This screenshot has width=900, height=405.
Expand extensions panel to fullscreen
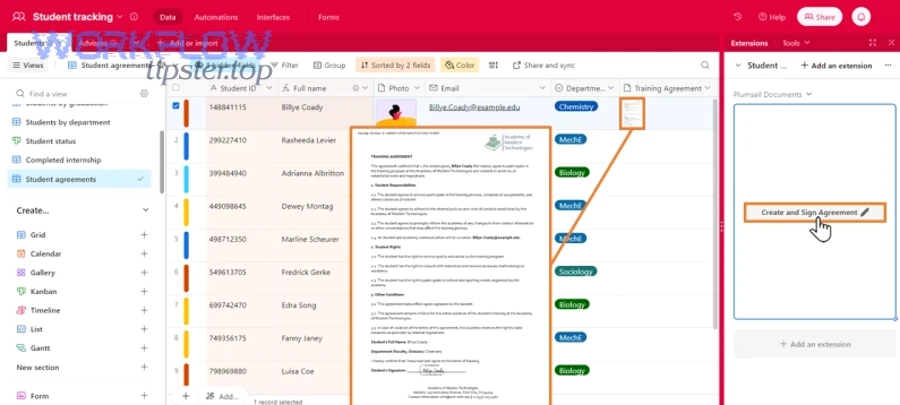tap(872, 43)
